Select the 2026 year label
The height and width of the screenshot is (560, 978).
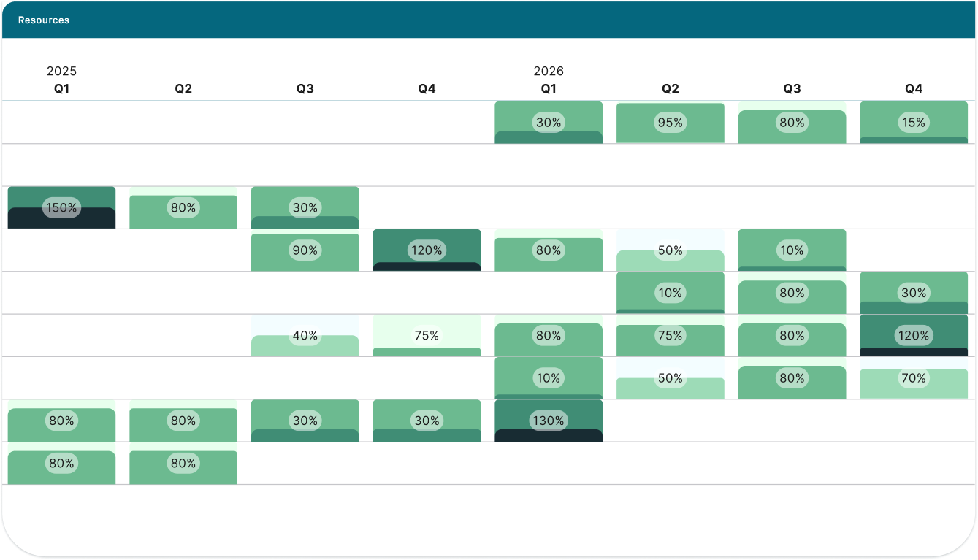549,71
